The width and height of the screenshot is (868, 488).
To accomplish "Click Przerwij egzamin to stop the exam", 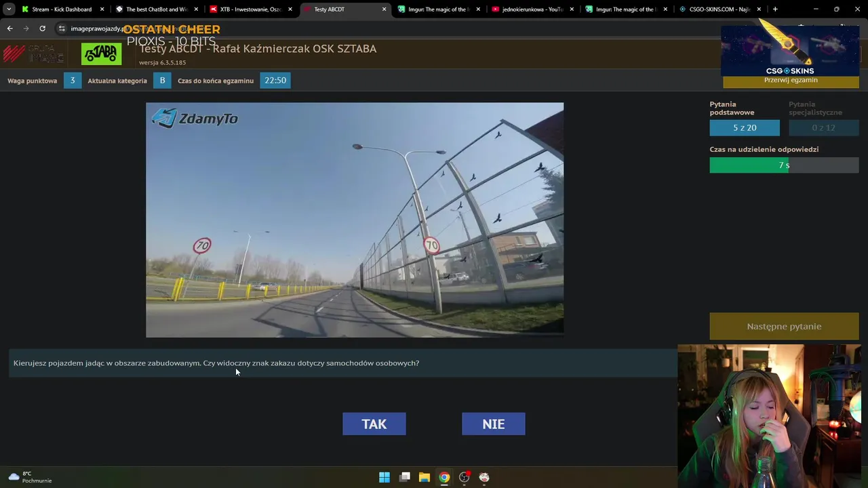I will coord(791,81).
